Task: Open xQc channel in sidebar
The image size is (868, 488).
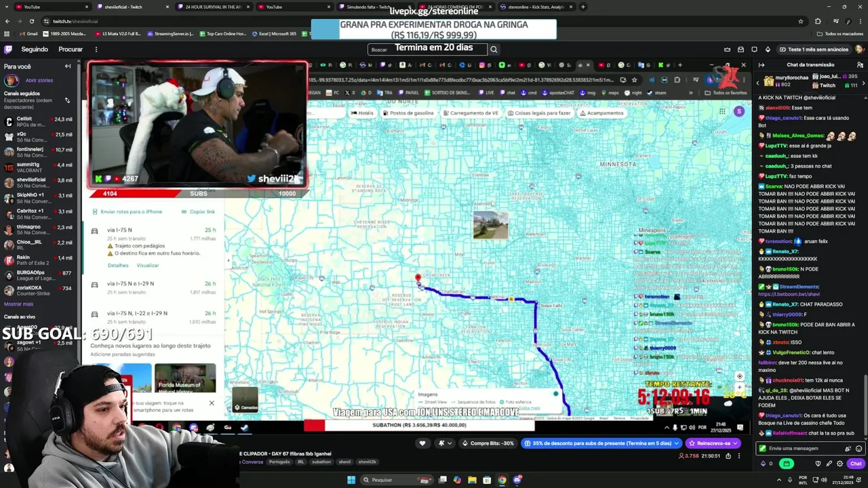Action: tap(38, 137)
